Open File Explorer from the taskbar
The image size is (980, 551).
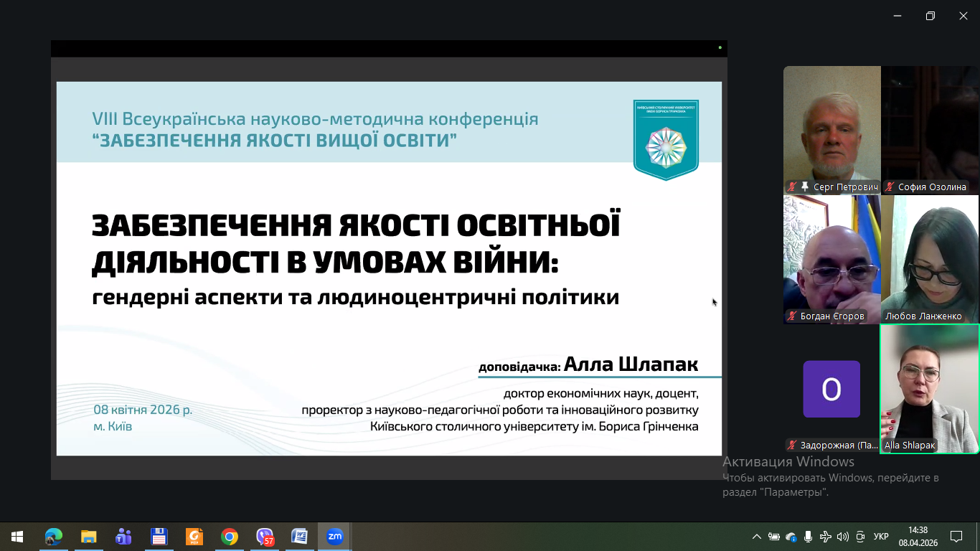(x=88, y=537)
